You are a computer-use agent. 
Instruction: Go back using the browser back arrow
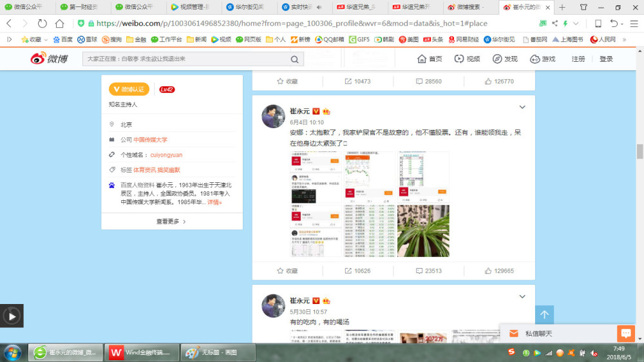[9, 23]
